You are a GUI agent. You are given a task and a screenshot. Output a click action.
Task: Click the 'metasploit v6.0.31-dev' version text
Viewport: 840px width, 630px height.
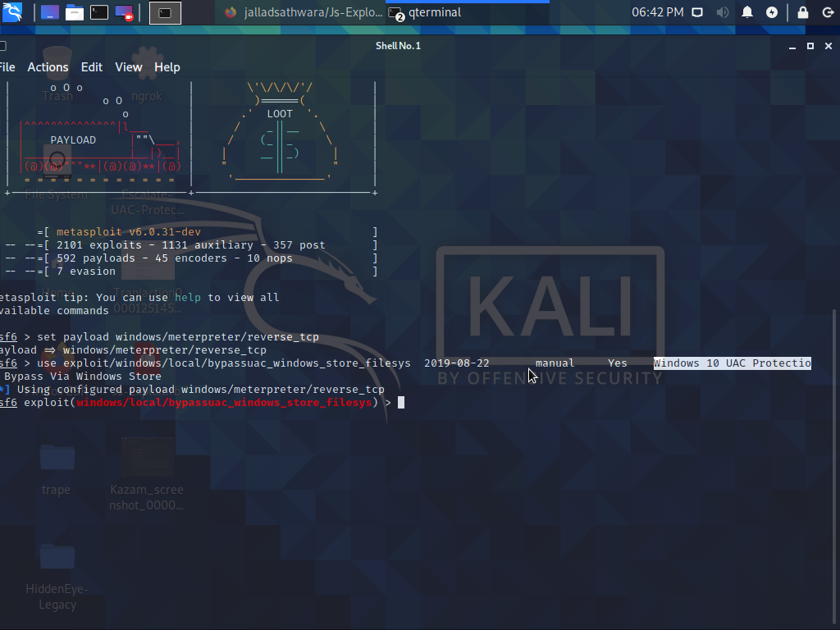(129, 232)
